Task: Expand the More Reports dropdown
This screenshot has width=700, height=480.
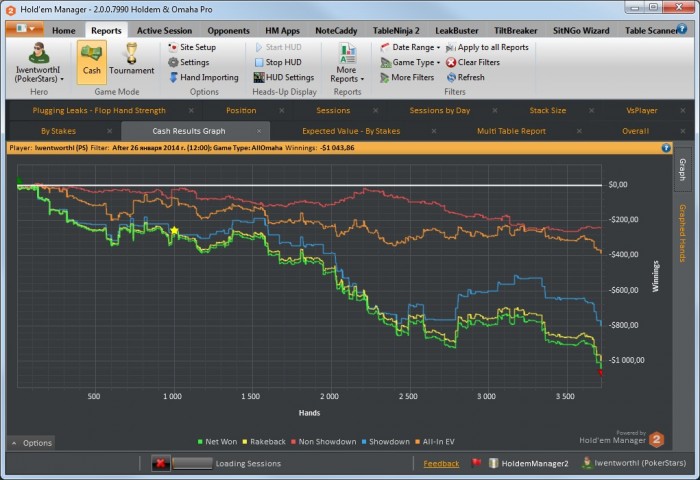Action: pyautogui.click(x=347, y=63)
